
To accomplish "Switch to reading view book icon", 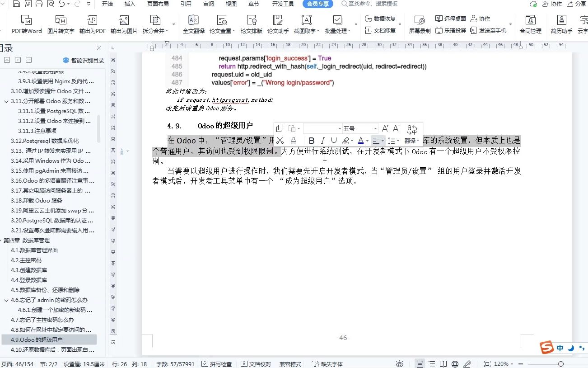I will [443, 364].
